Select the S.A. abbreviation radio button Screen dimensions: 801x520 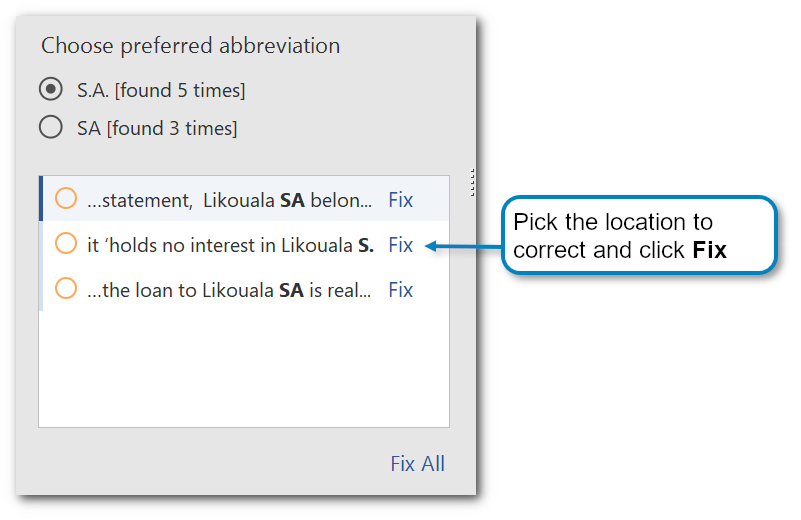point(50,90)
